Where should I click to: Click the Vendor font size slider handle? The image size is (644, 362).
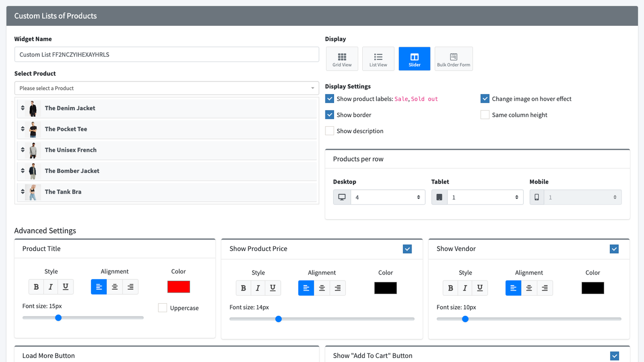tap(465, 319)
